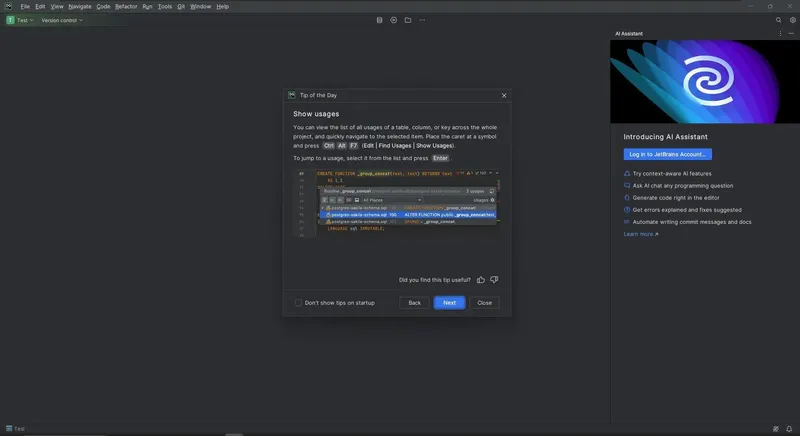Open the Files folder toolbar icon
Viewport: 800px width, 436px height.
(x=408, y=20)
